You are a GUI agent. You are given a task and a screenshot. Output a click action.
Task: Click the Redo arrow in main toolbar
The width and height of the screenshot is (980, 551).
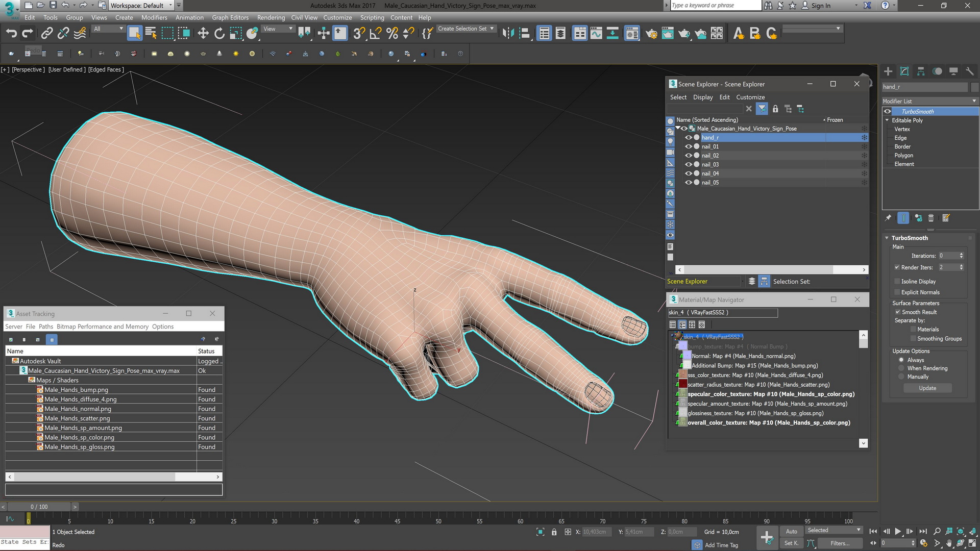coord(28,34)
